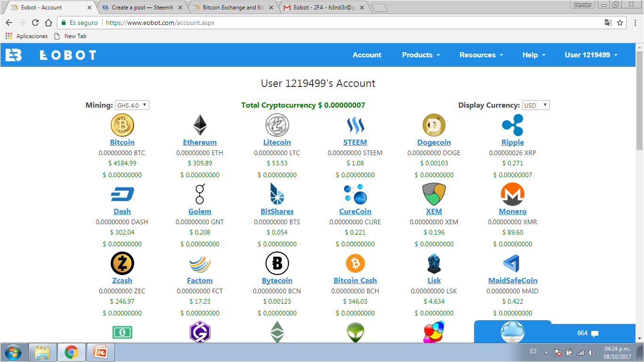Open the Mining GHS 4.0 dropdown
Image resolution: width=644 pixels, height=362 pixels.
132,105
